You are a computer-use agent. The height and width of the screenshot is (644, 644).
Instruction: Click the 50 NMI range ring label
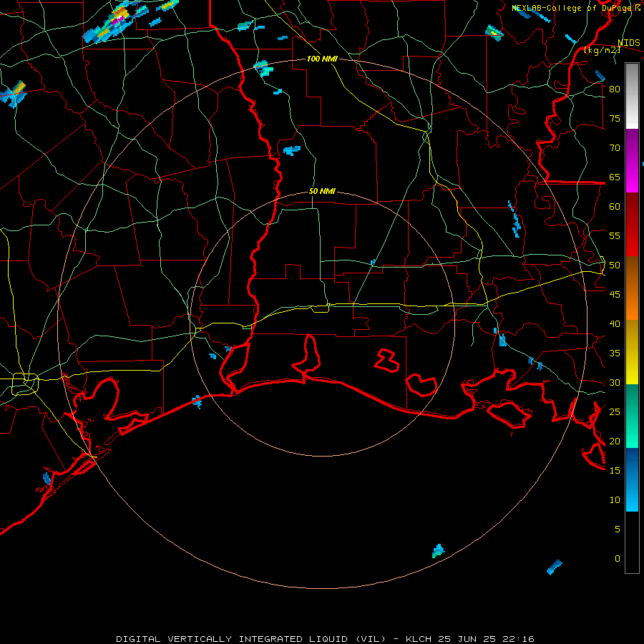(x=322, y=191)
